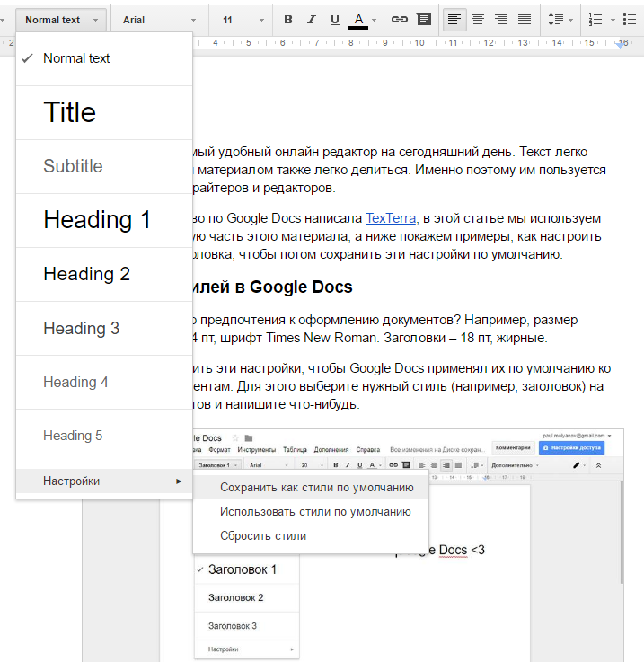Open the line spacing dropdown
Viewport: 644px width, 662px height.
point(560,20)
